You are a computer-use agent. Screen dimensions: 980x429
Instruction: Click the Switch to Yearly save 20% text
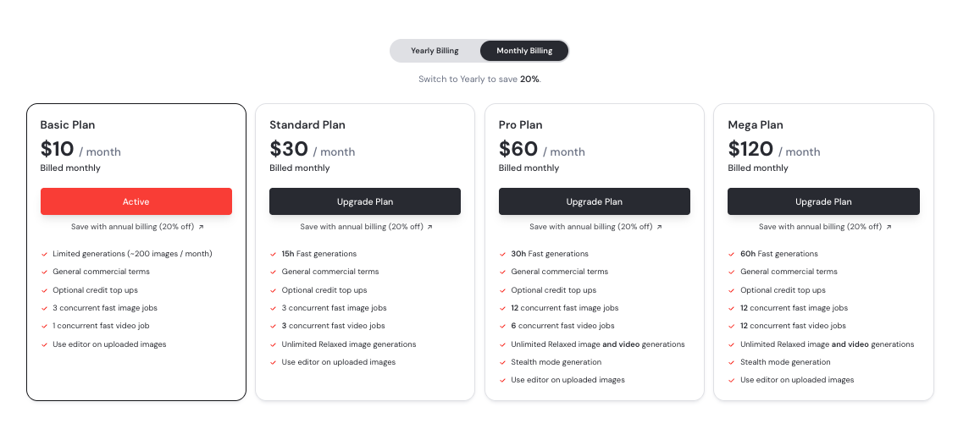click(480, 80)
